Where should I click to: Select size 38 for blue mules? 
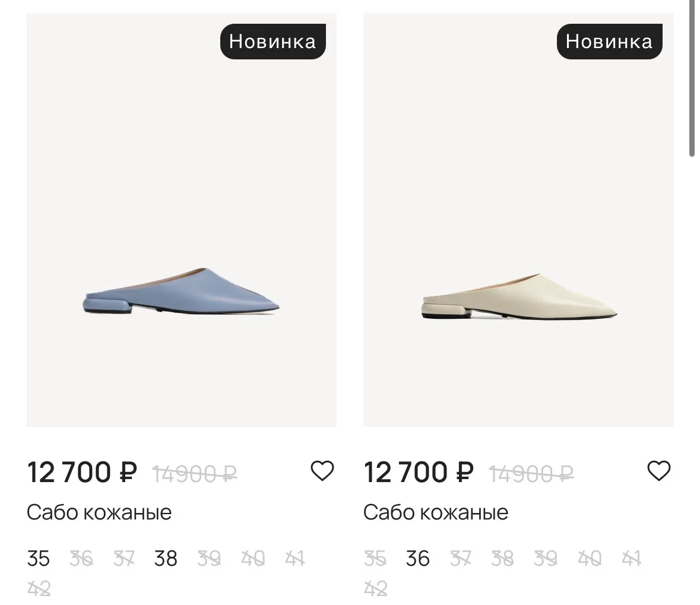(x=166, y=559)
